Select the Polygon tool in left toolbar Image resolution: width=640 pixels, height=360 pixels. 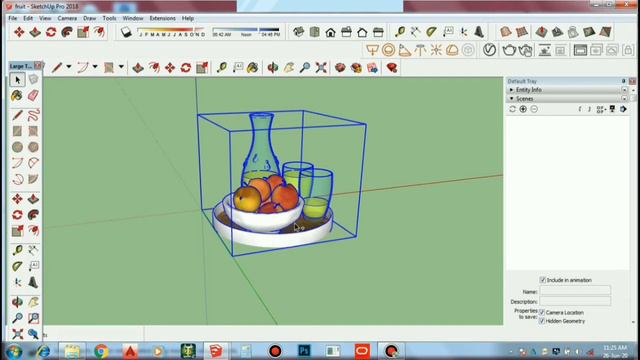(x=33, y=147)
